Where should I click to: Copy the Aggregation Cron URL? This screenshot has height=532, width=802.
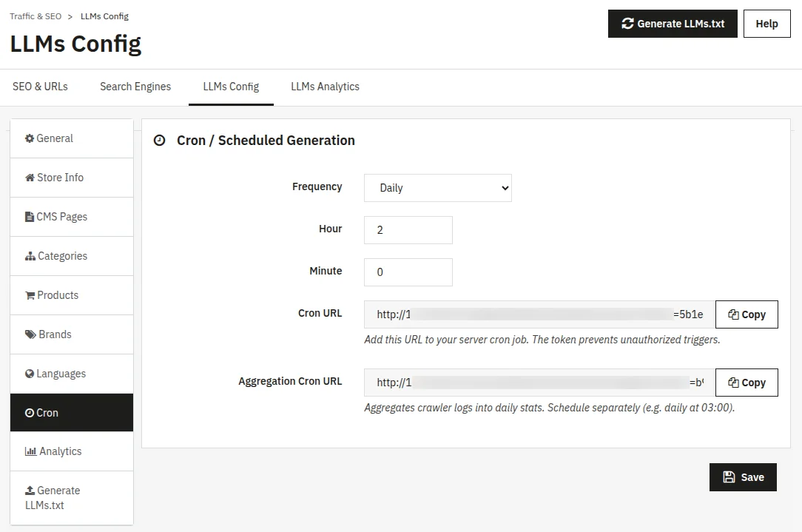point(747,383)
